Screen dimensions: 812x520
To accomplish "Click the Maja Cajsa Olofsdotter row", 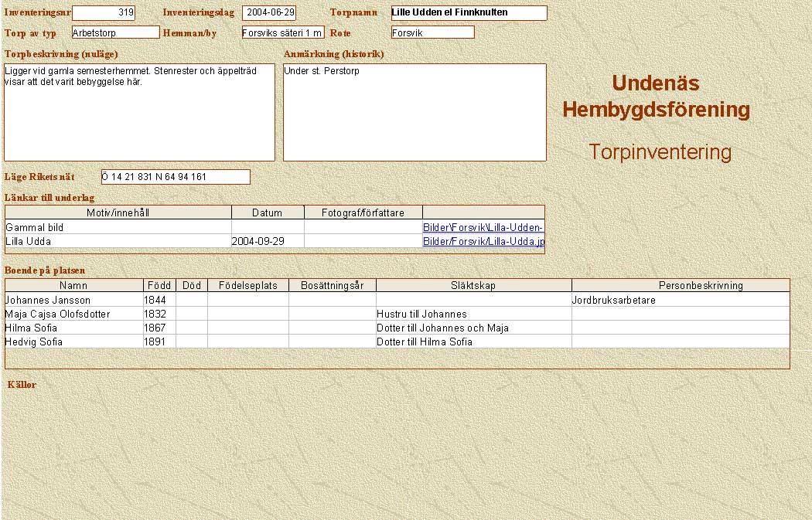I will click(73, 314).
